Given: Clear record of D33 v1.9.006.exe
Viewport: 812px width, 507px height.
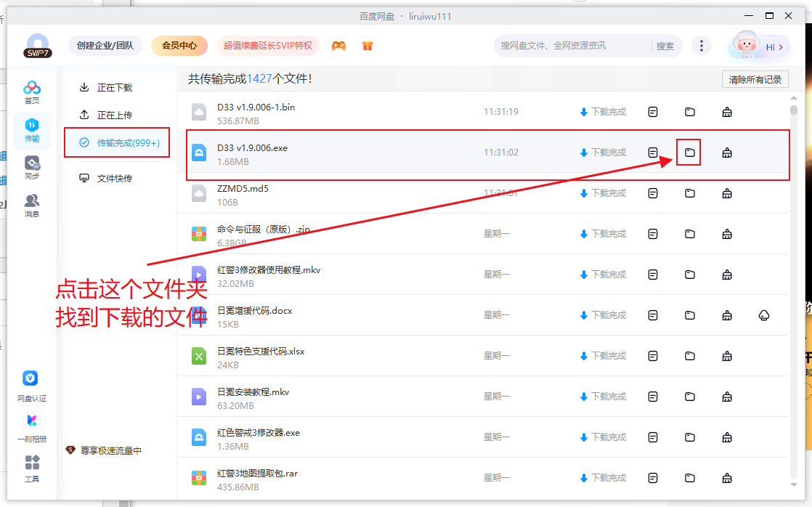Looking at the screenshot, I should (726, 153).
